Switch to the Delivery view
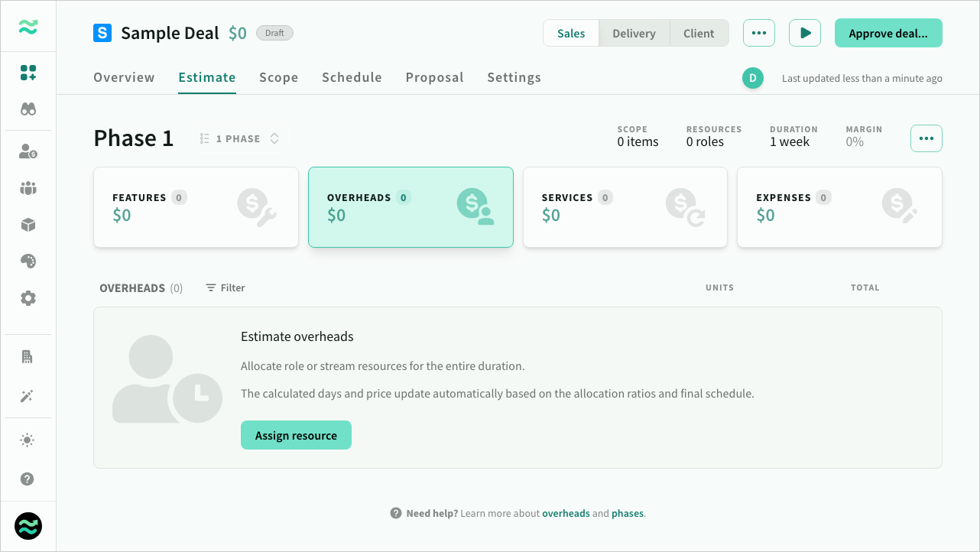Viewport: 980px width, 552px height. (x=634, y=34)
